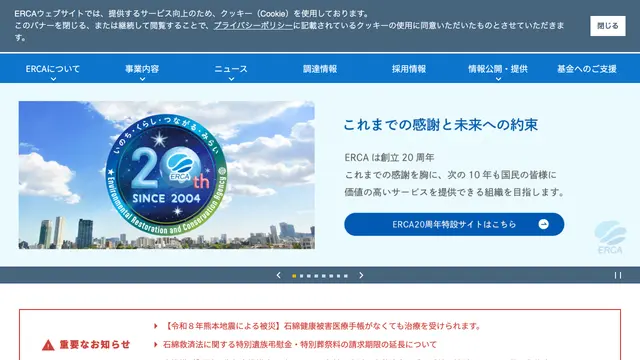Jump to the second slide dot
The image size is (640, 360).
coord(301,276)
